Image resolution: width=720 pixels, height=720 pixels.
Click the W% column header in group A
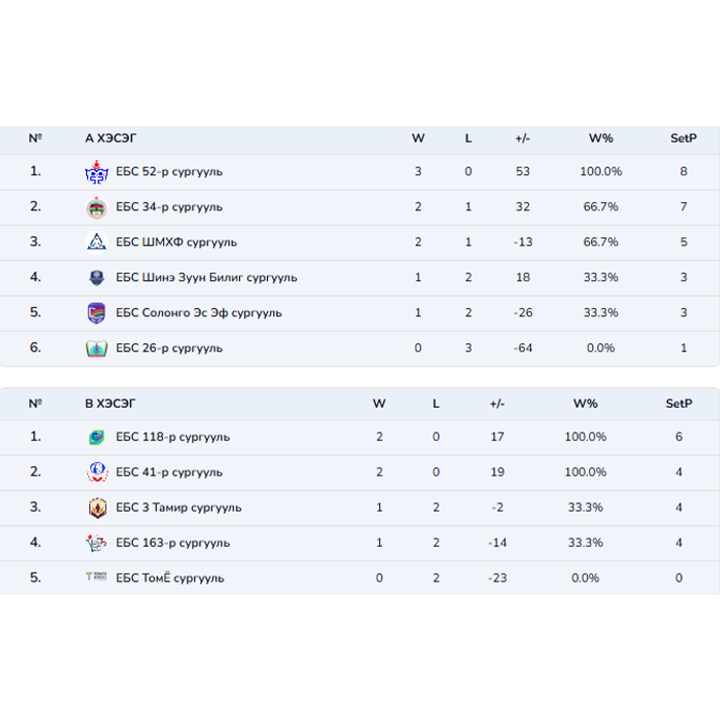point(600,138)
